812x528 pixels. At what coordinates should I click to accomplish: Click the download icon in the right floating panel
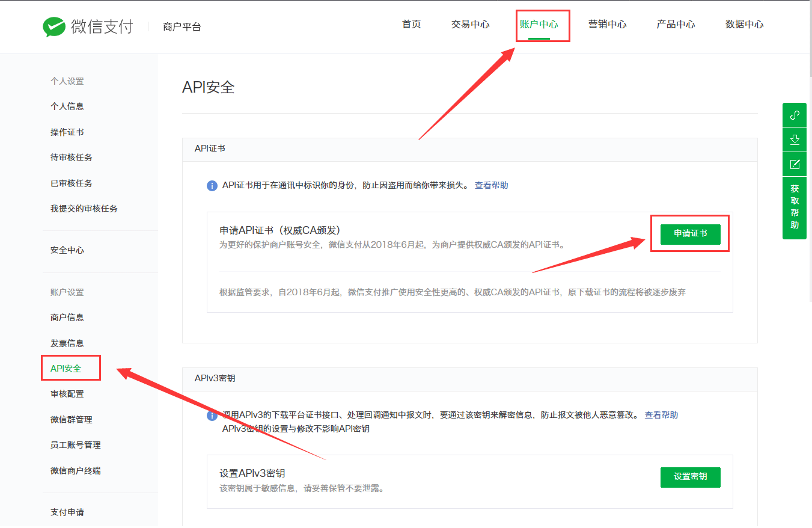pyautogui.click(x=795, y=140)
